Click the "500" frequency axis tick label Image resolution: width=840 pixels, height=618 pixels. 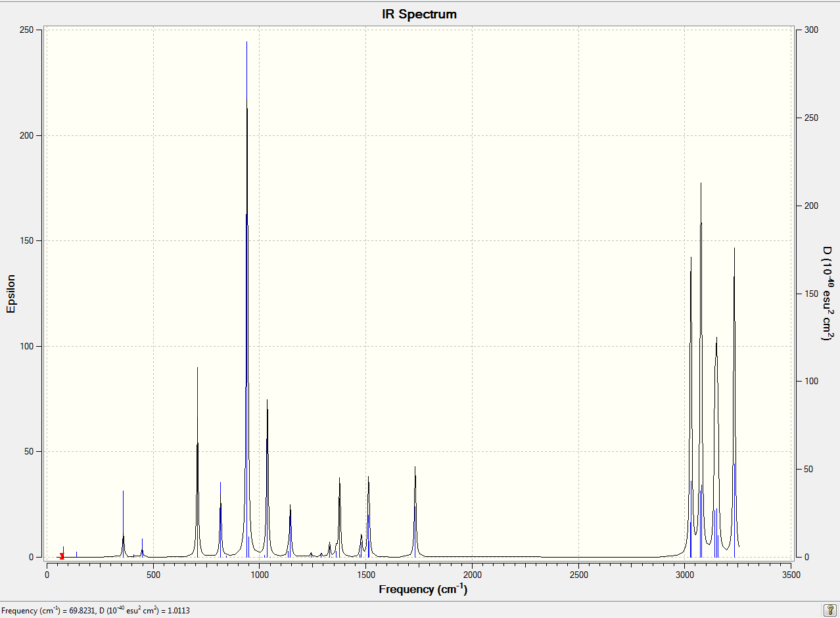point(153,575)
